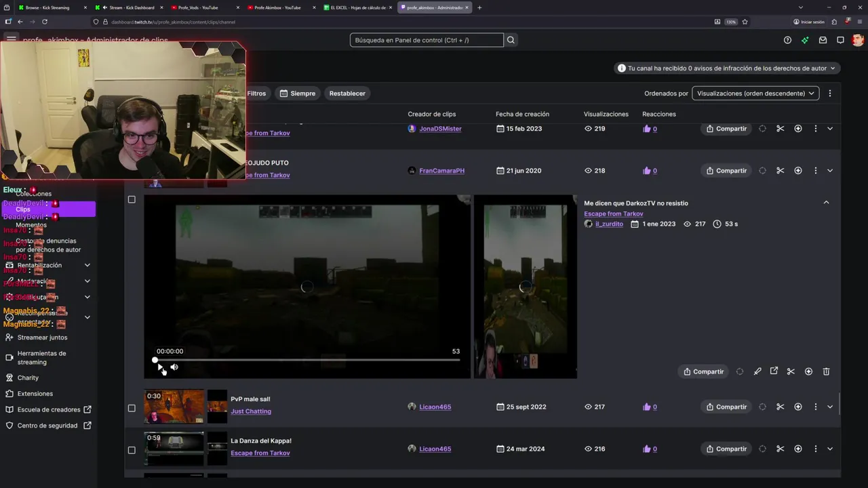
Task: Expand the La Danza del Kappa row
Action: pos(830,449)
